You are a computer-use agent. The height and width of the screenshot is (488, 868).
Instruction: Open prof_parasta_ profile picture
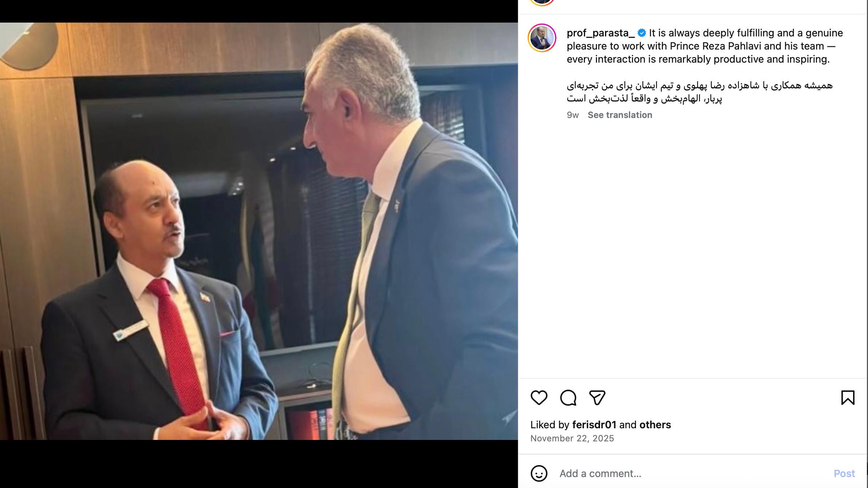(x=542, y=38)
